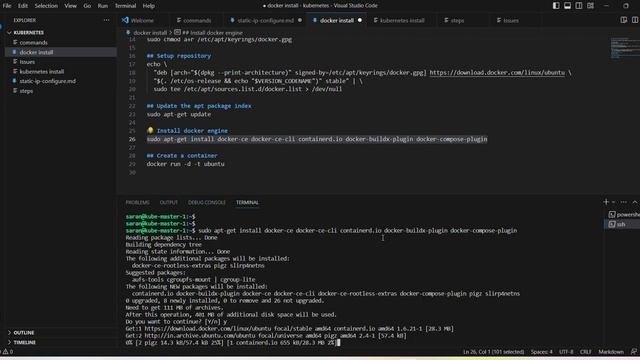The image size is (640, 360).
Task: Toggle the primary side bar layout icon
Action: [556, 6]
